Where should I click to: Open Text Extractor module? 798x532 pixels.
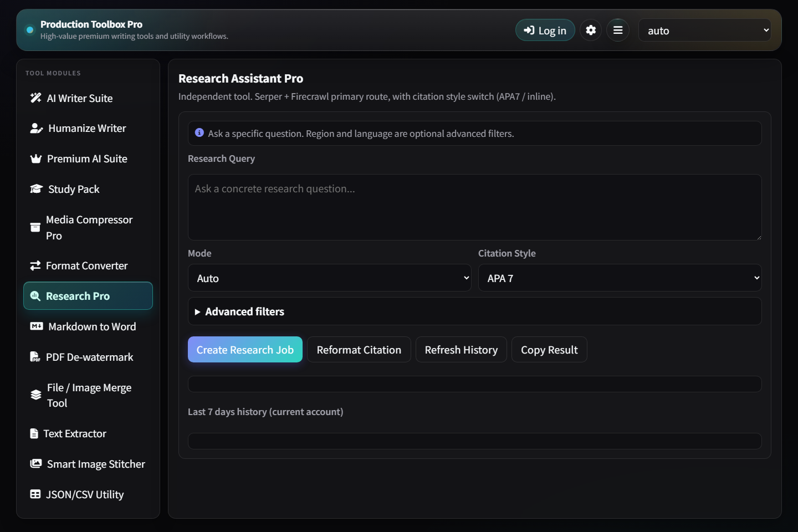(88, 433)
